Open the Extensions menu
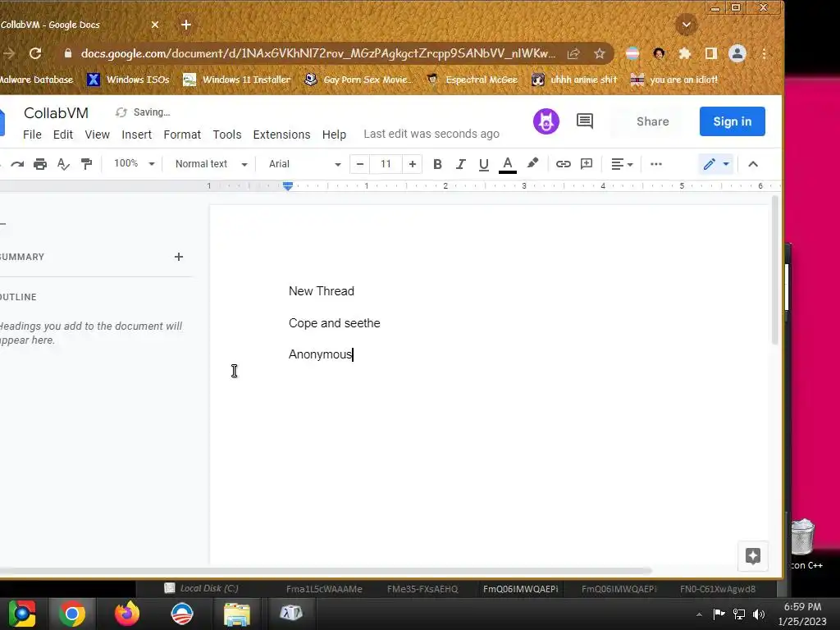 (x=282, y=135)
